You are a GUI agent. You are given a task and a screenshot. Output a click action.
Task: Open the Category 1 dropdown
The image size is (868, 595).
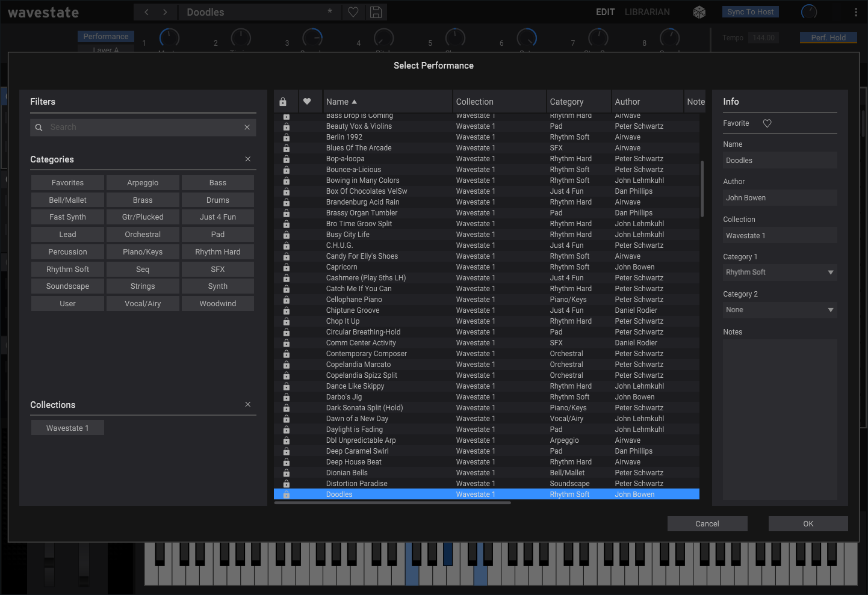pos(780,273)
